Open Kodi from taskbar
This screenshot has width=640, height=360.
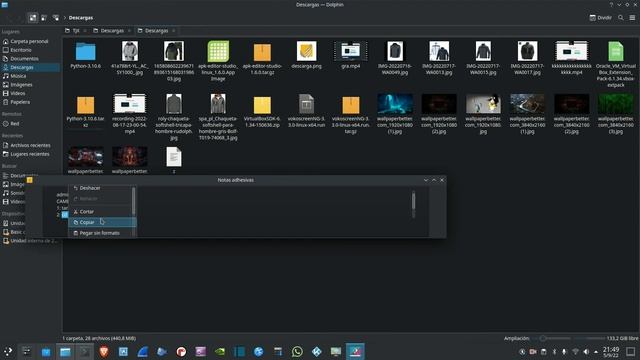[316, 351]
